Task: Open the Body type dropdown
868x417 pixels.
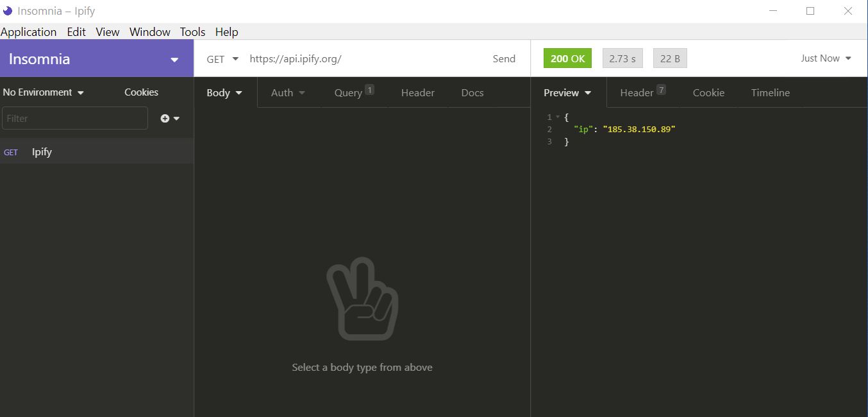Action: 224,93
